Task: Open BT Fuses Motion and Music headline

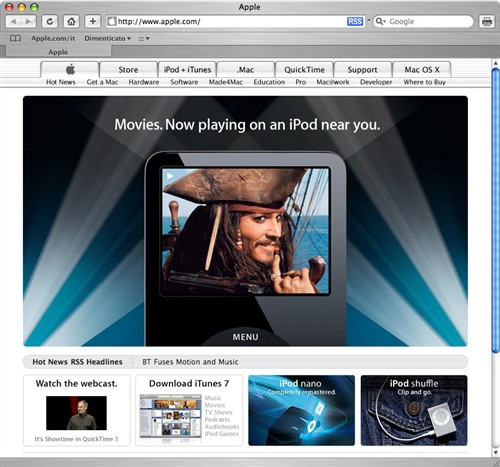Action: coord(190,362)
